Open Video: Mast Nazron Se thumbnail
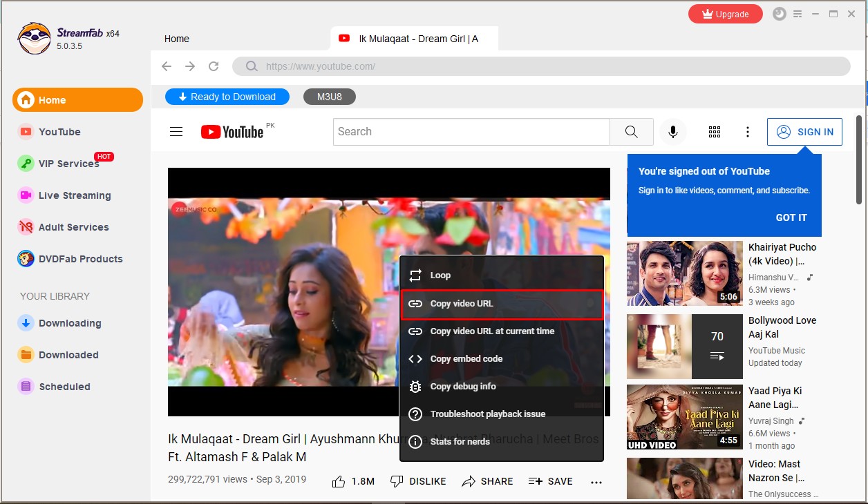The width and height of the screenshot is (868, 504). (x=685, y=478)
